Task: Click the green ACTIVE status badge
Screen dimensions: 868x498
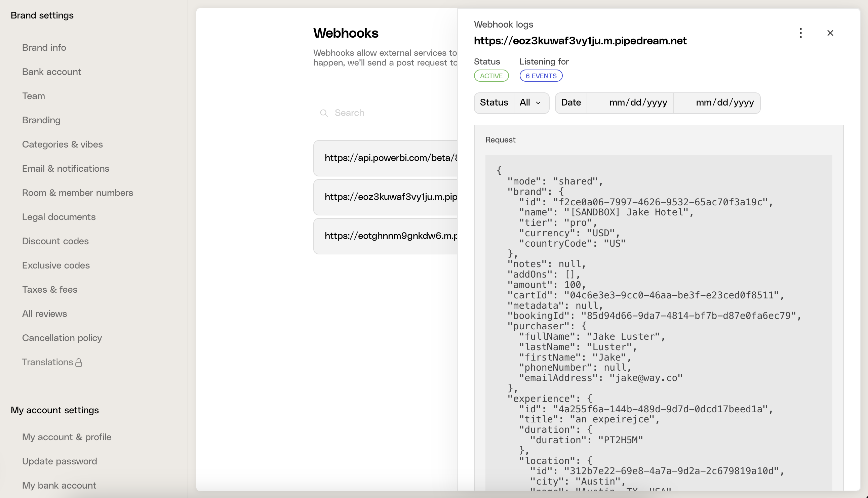Action: point(491,76)
